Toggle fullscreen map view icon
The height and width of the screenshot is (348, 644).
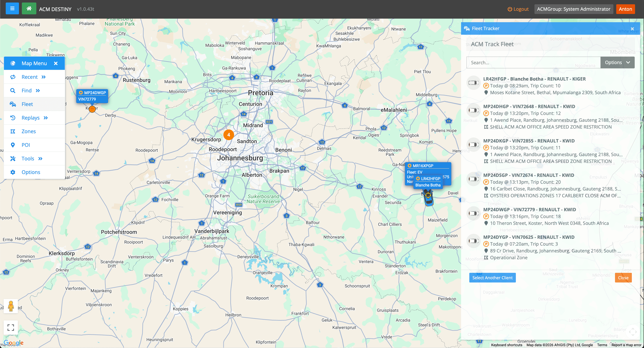(11, 327)
